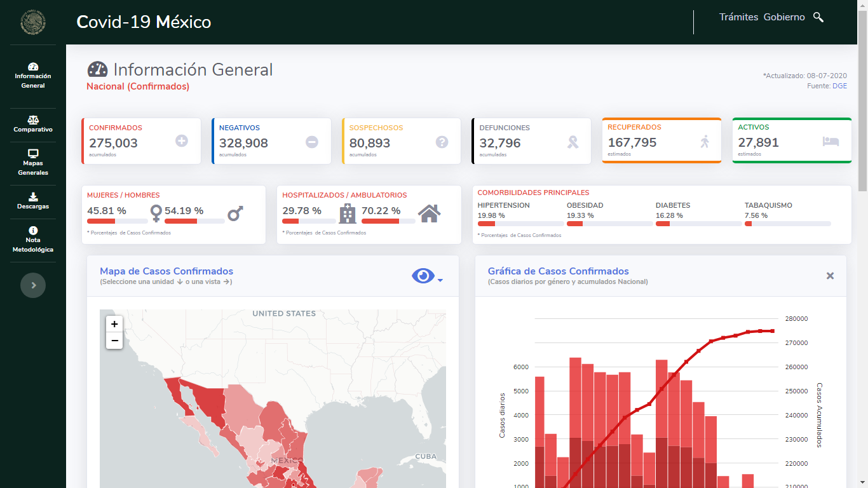Viewport: 868px width, 488px height.
Task: Select Comparativo in sidebar
Action: 33,125
